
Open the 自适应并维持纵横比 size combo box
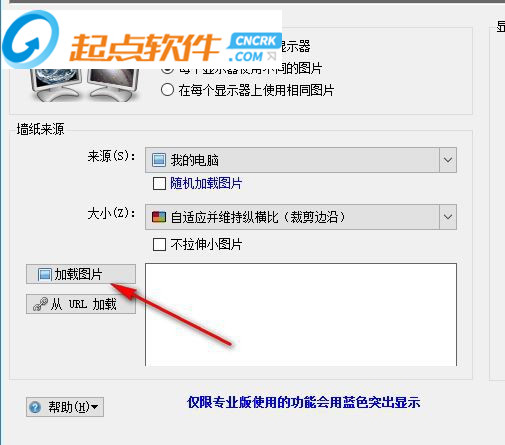pos(301,217)
